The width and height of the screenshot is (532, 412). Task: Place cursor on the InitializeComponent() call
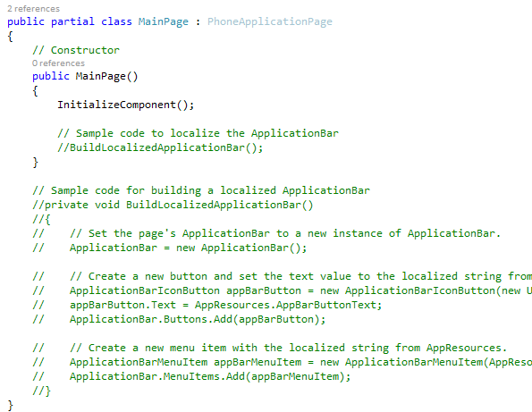coord(125,105)
